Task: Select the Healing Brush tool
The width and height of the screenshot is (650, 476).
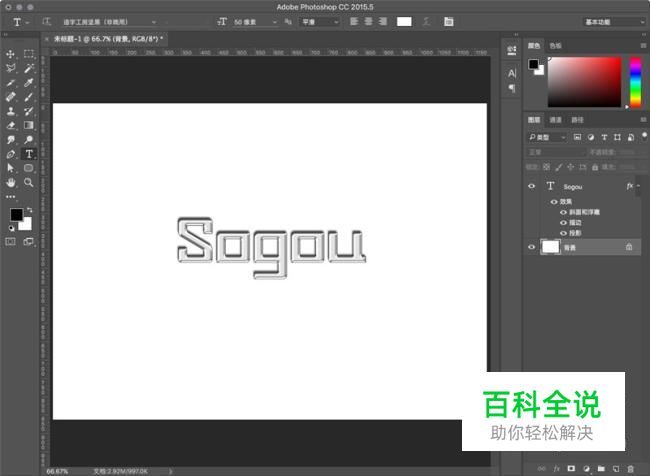Action: pyautogui.click(x=11, y=97)
